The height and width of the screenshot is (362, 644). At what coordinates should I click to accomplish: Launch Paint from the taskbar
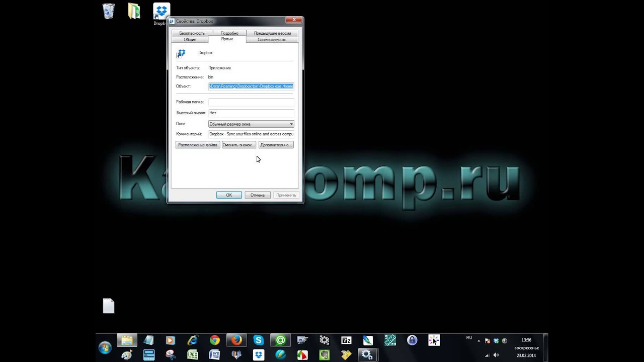pos(127,355)
